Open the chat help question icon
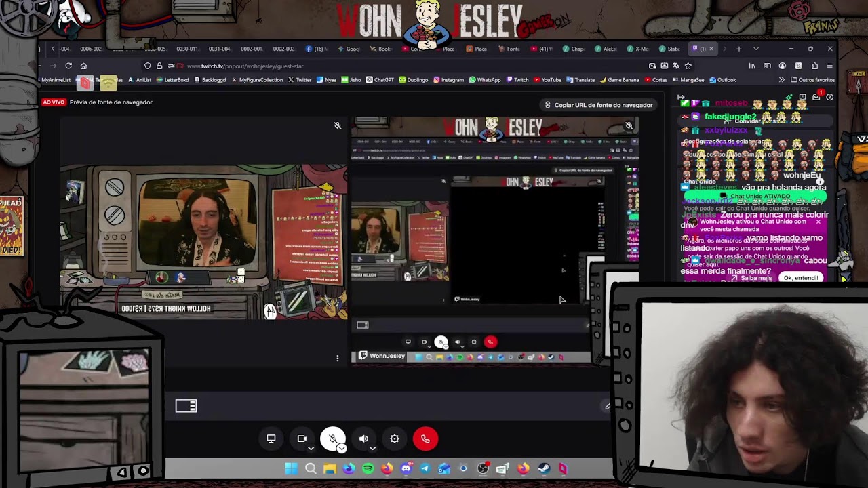This screenshot has width=868, height=488. [x=829, y=97]
